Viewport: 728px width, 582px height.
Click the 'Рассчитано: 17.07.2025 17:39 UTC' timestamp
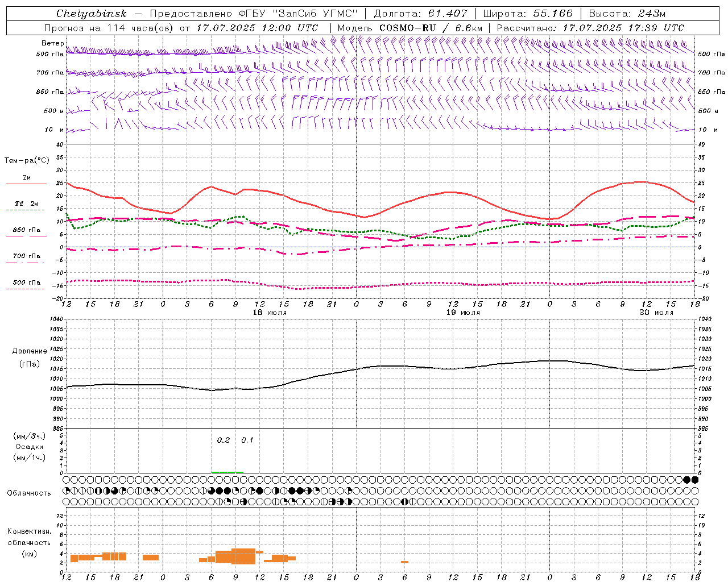coord(590,28)
